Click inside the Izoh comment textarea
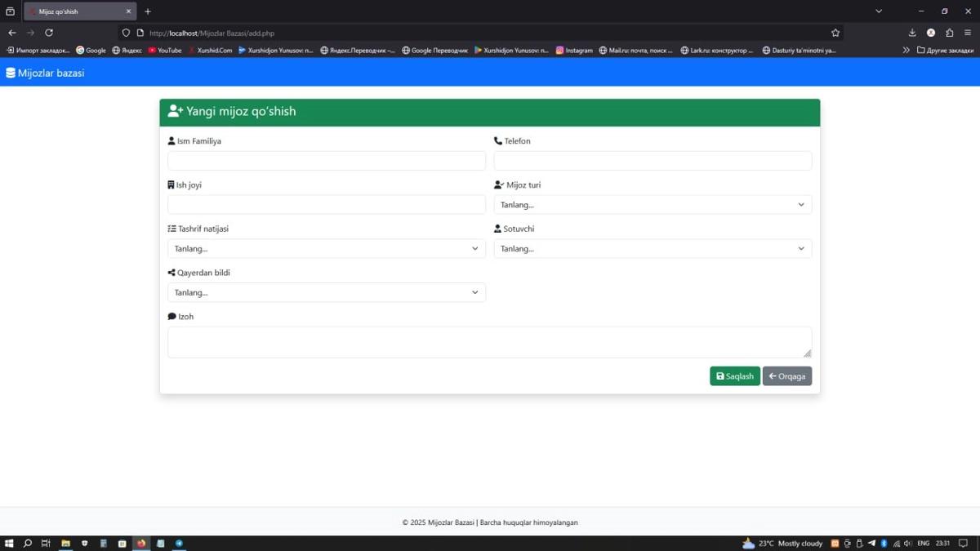This screenshot has width=980, height=551. click(x=488, y=342)
